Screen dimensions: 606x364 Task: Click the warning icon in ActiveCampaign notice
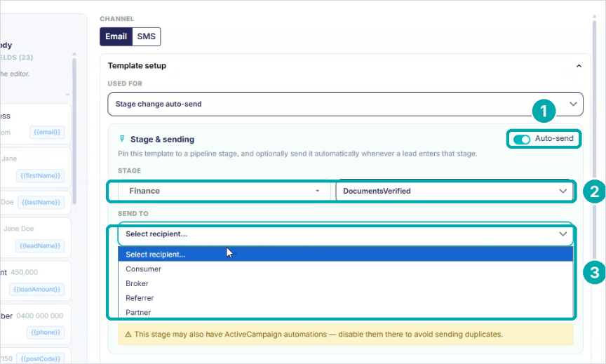pyautogui.click(x=128, y=335)
